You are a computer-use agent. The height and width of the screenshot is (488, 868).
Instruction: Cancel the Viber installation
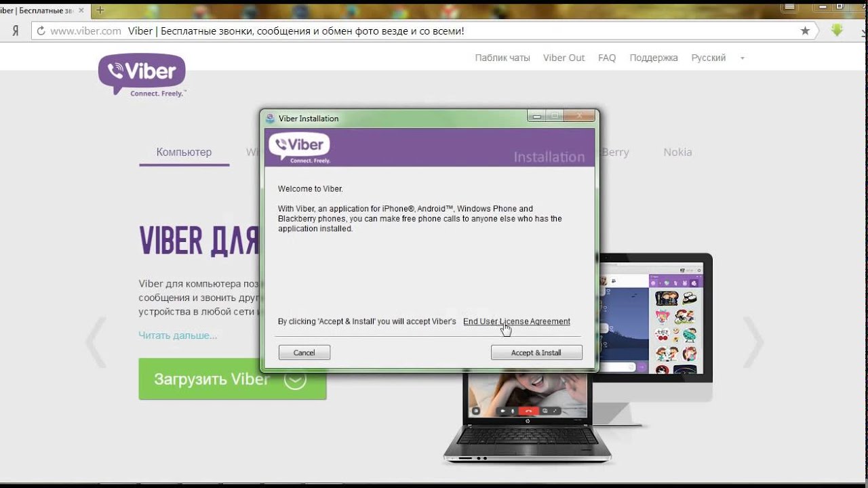pyautogui.click(x=304, y=352)
